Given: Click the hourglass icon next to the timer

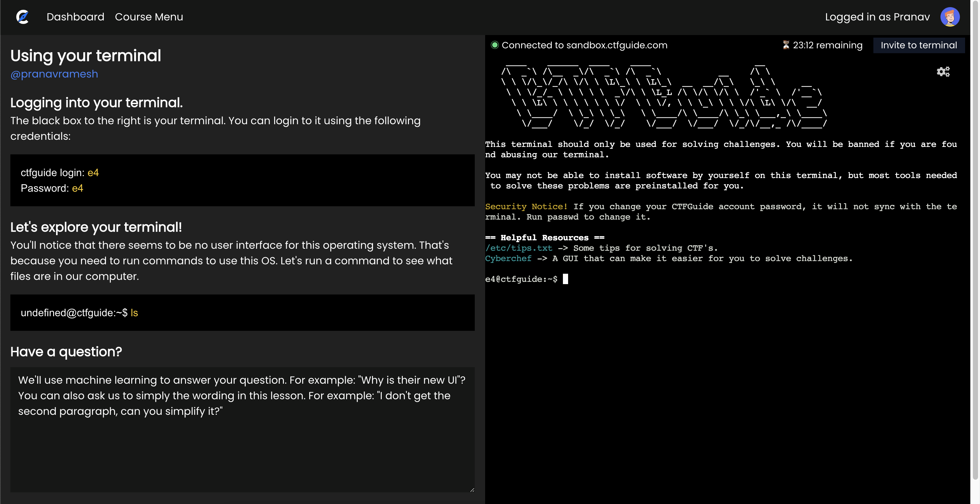Looking at the screenshot, I should point(786,45).
